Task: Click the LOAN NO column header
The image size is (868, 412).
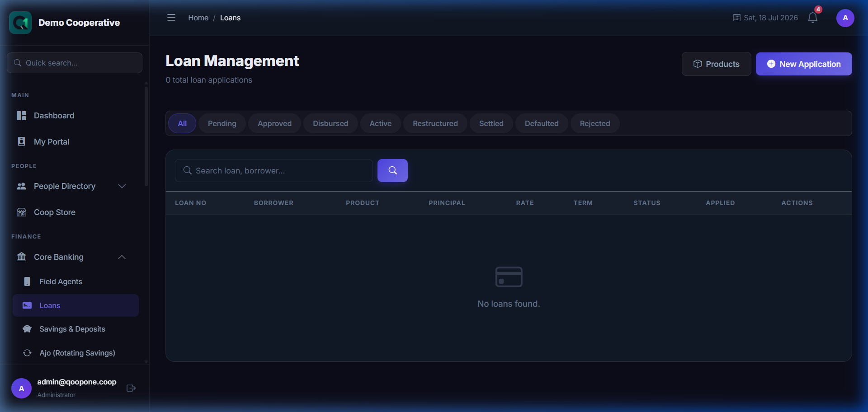Action: (x=190, y=203)
